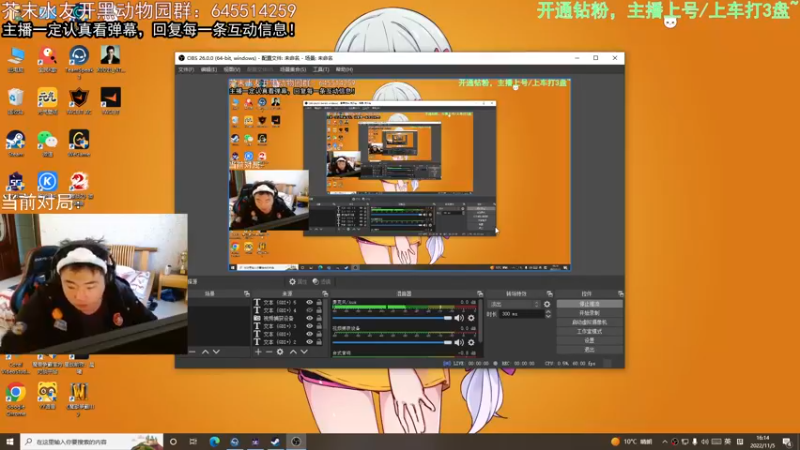Mute the first audio mixer channel speaker icon
Image resolution: width=800 pixels, height=450 pixels.
459,318
